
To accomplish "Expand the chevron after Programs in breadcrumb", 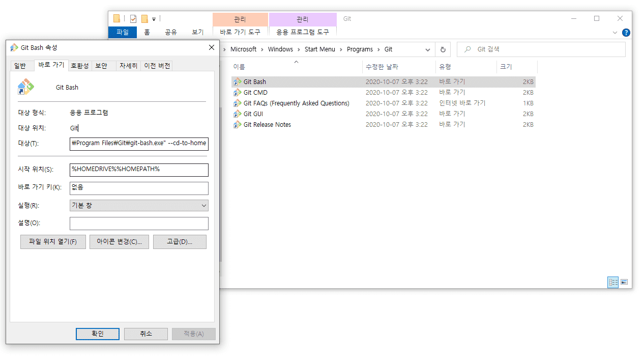I will coord(378,49).
